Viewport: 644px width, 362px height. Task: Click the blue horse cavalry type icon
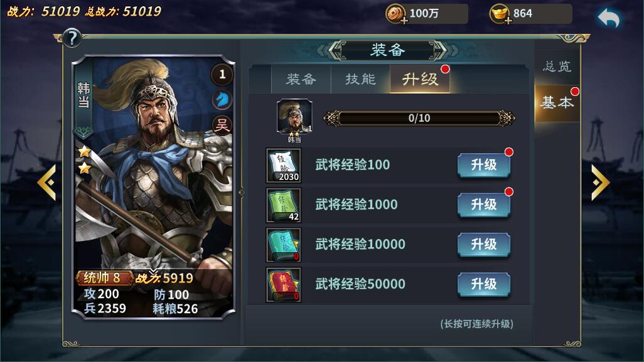coord(222,99)
